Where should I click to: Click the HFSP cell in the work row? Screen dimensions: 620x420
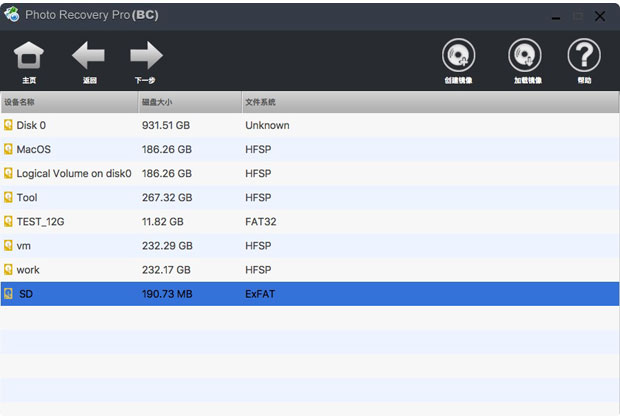coord(258,270)
